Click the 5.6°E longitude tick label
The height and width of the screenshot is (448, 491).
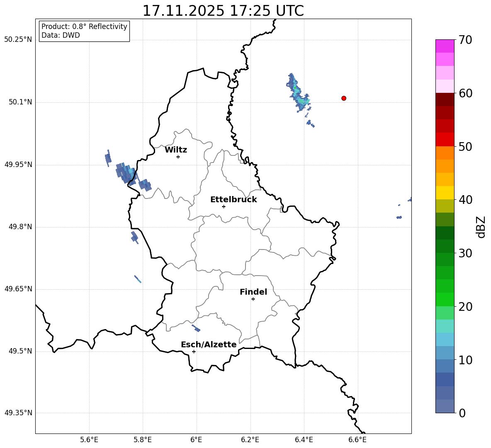coord(89,440)
